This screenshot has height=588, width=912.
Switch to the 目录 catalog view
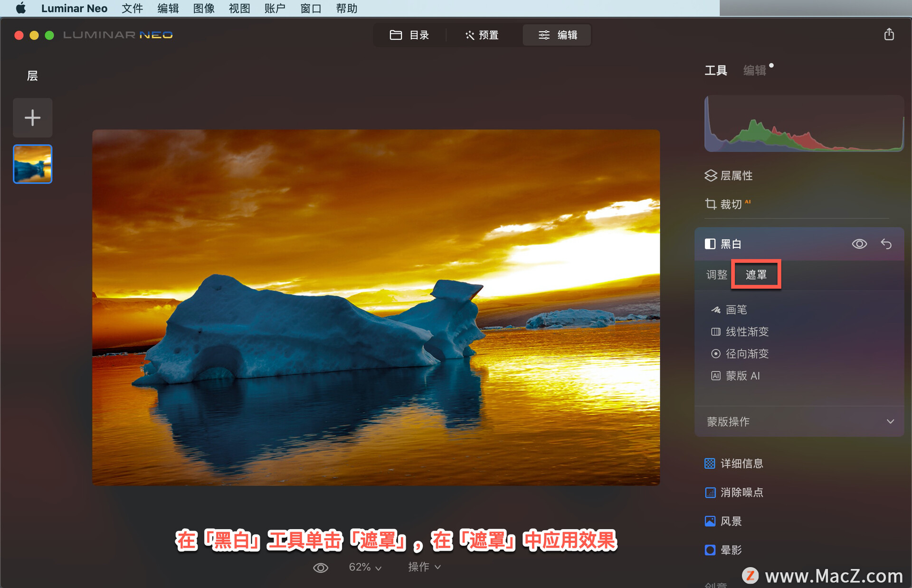[x=409, y=35]
